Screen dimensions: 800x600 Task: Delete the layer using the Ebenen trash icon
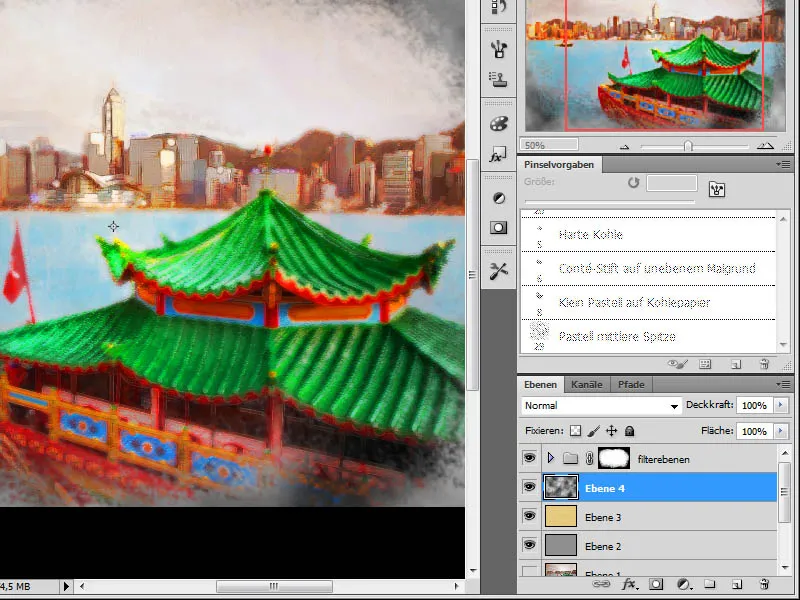[764, 584]
